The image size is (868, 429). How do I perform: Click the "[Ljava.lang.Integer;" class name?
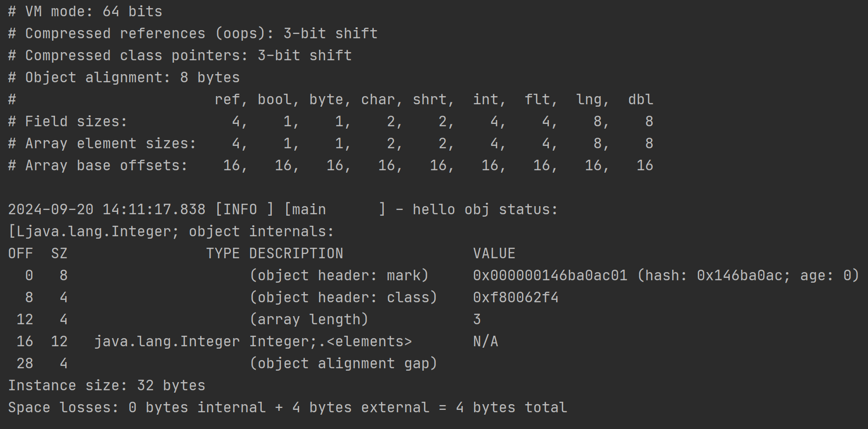93,231
